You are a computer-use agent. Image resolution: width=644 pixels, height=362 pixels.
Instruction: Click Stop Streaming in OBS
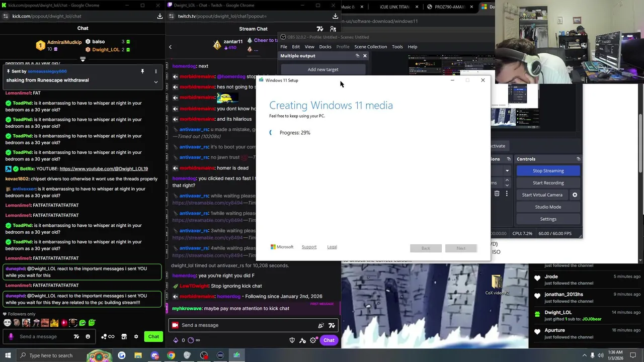coord(548,171)
